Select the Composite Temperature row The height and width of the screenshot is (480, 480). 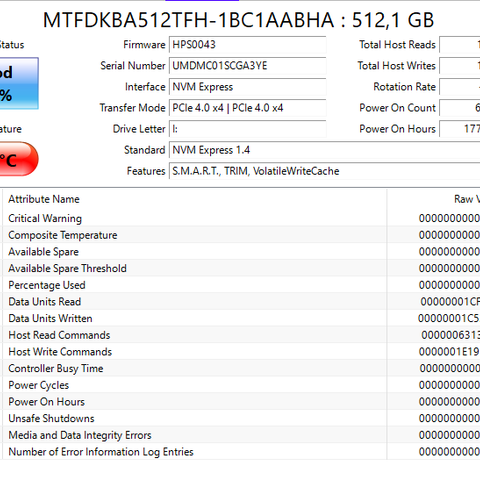tap(241, 235)
